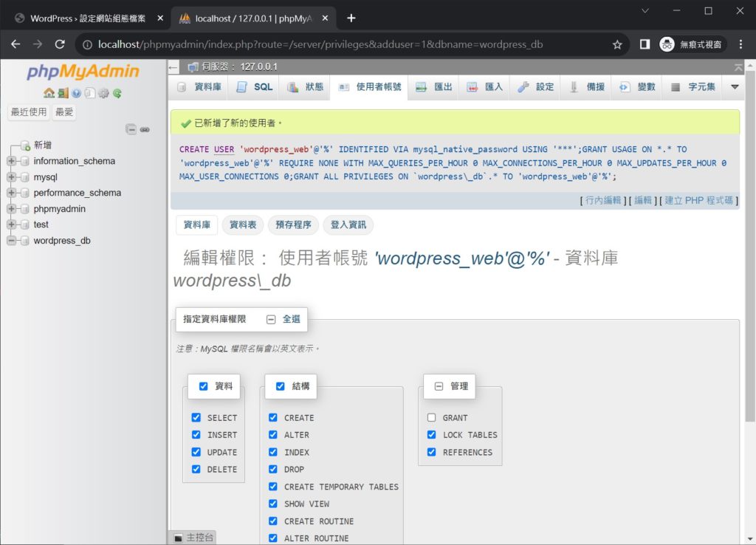Hide the navigation panel with the arrow button
Image resolution: width=756 pixels, height=545 pixels.
[173, 67]
